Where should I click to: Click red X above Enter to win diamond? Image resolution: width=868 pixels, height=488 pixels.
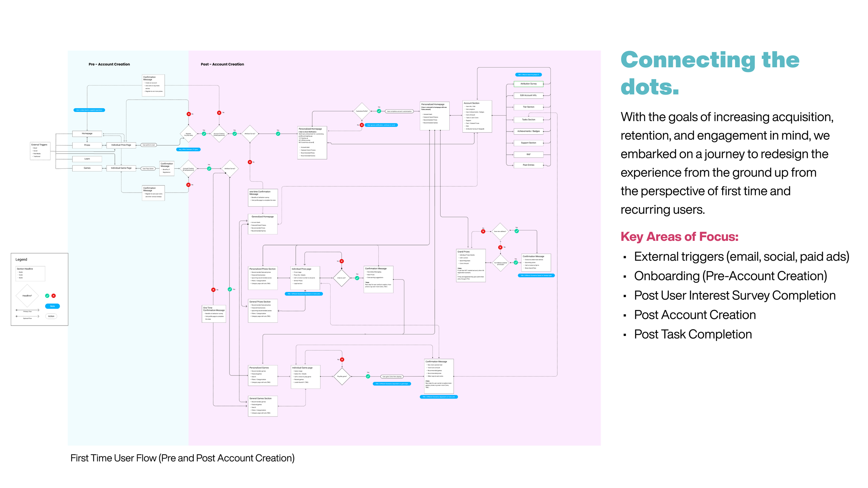[342, 261]
